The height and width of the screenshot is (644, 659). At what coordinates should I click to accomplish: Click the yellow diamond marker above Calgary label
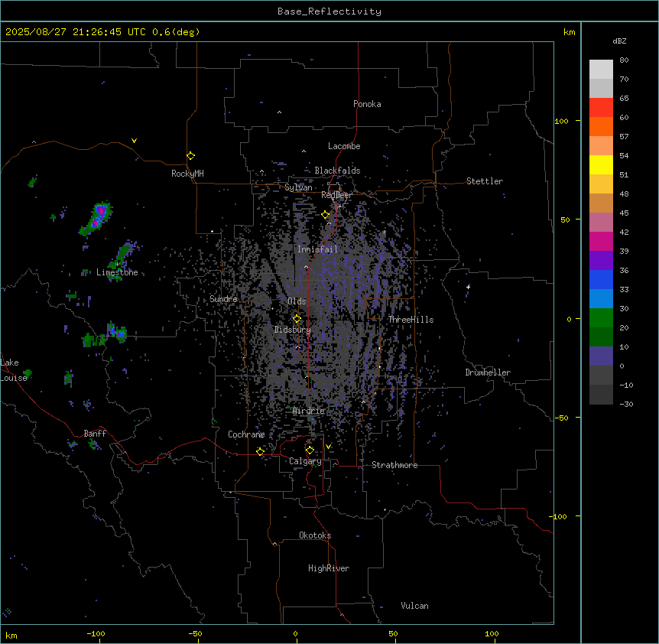point(310,450)
